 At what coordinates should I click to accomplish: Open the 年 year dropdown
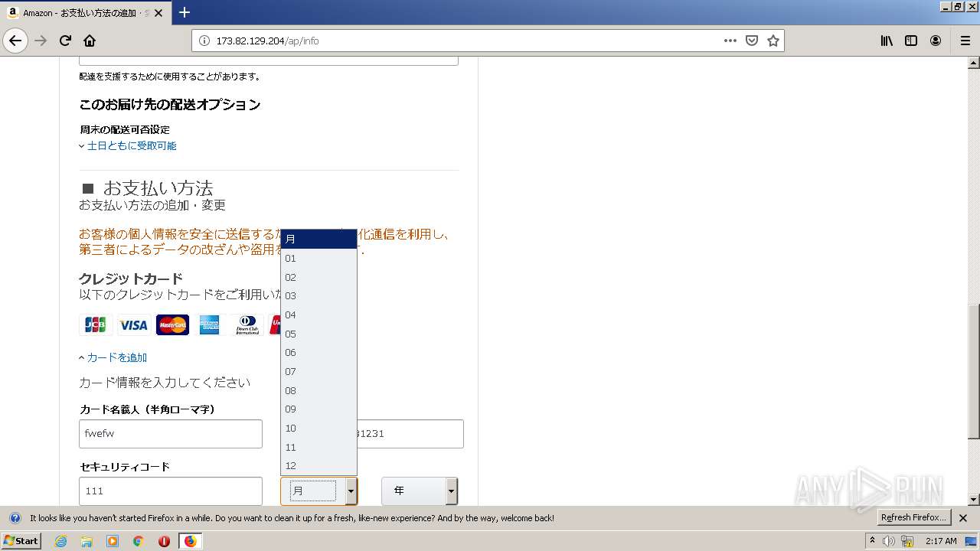point(420,491)
